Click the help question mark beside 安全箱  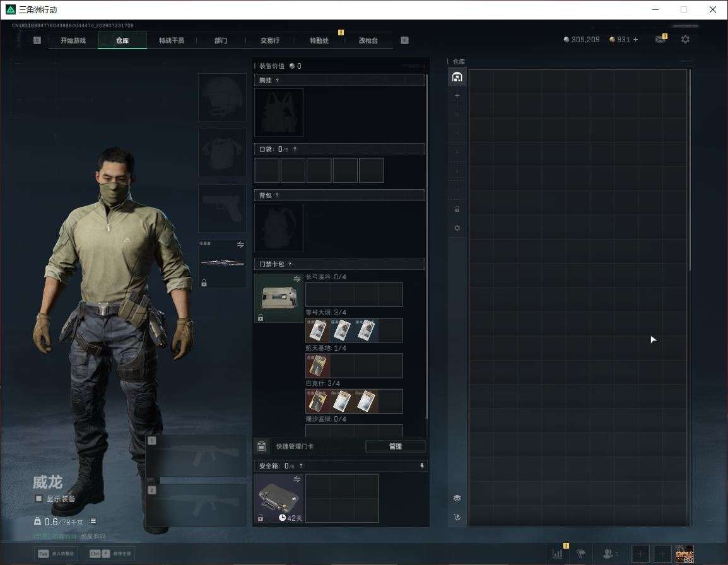[x=301, y=465]
